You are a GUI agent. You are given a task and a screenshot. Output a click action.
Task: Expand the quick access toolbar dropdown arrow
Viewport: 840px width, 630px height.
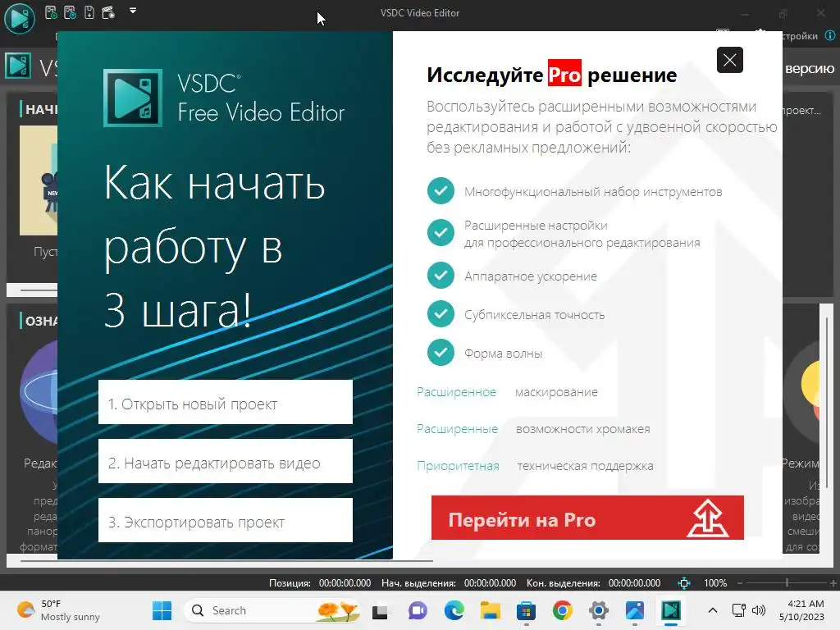click(133, 10)
